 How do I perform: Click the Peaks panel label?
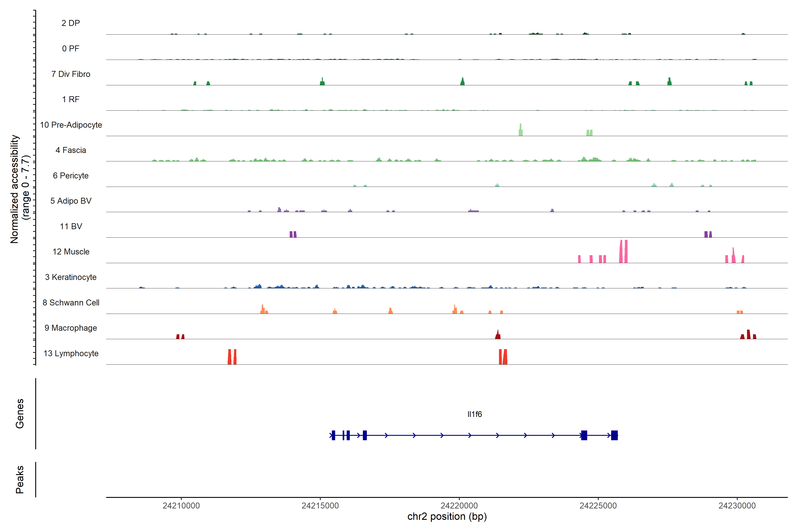20,479
